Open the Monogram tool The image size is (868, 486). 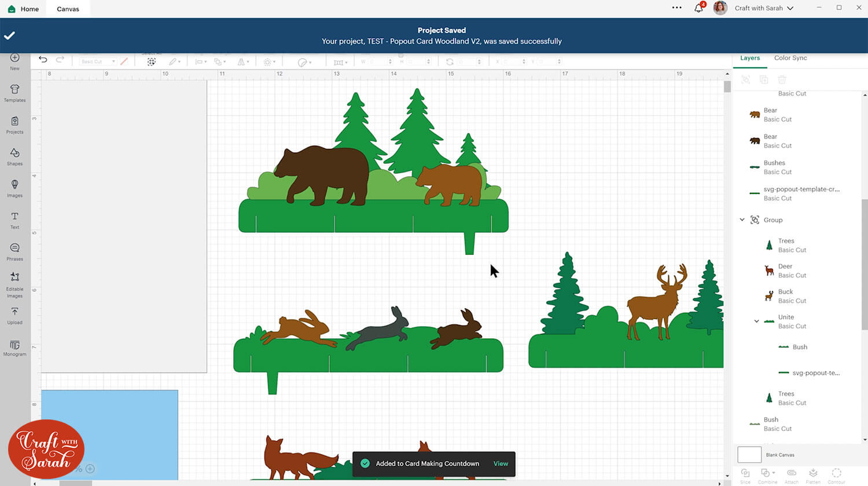[x=15, y=348]
